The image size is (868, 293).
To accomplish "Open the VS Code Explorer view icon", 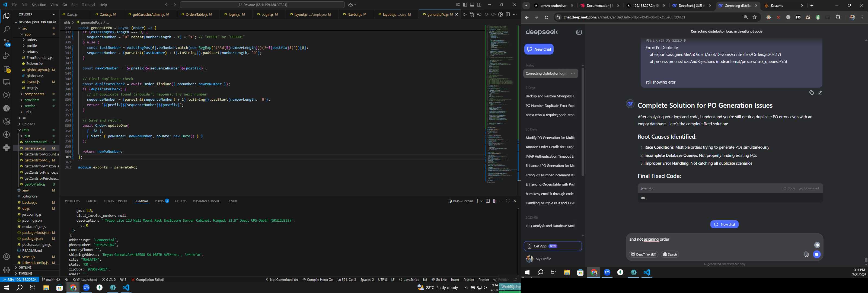I will pos(7,16).
